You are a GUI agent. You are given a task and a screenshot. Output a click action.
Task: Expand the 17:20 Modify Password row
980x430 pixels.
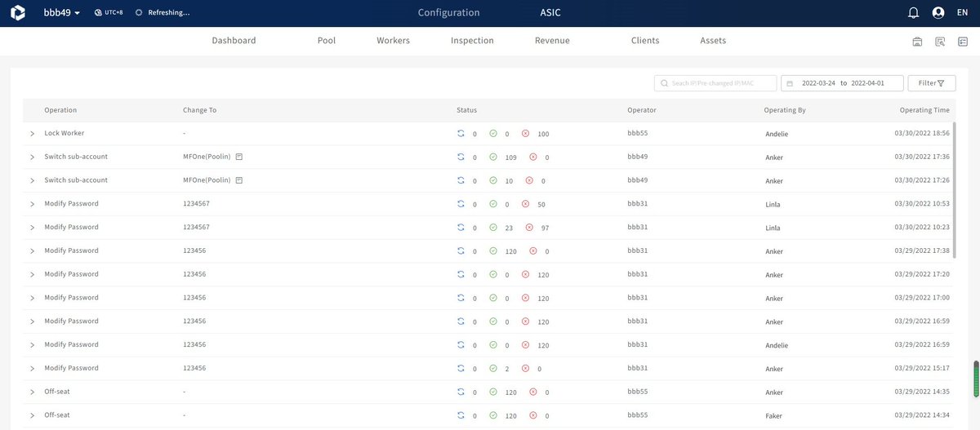[32, 274]
